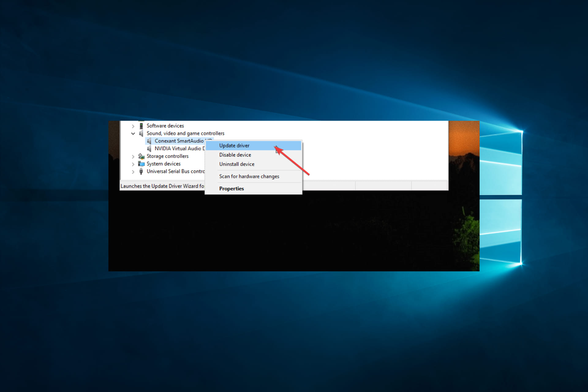Select Scan for hardware changes
The width and height of the screenshot is (588, 392).
click(253, 176)
